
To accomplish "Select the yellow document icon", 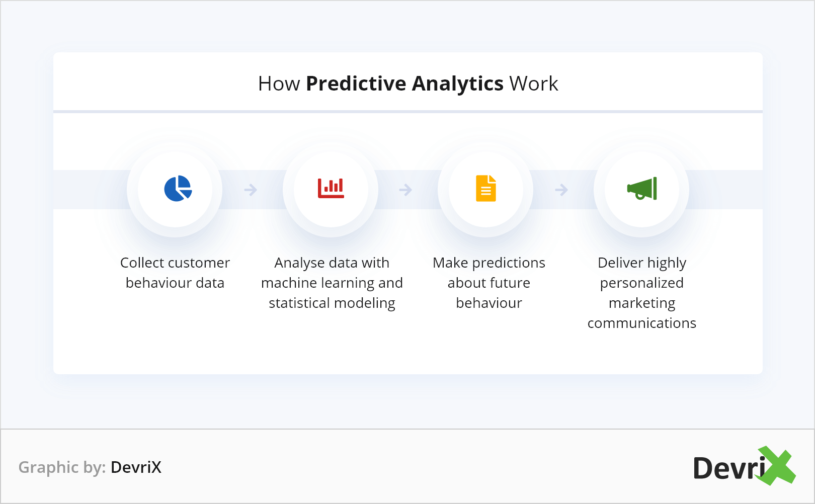I will tap(486, 189).
